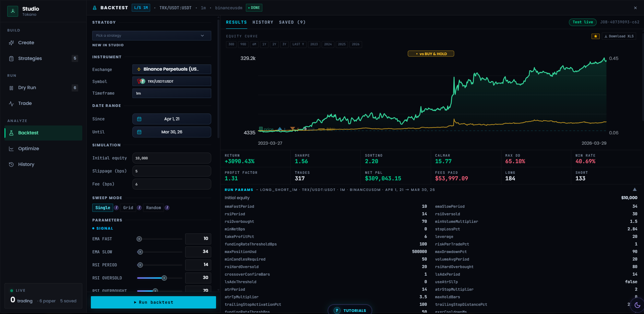Switch to the HISTORY tab

(263, 22)
